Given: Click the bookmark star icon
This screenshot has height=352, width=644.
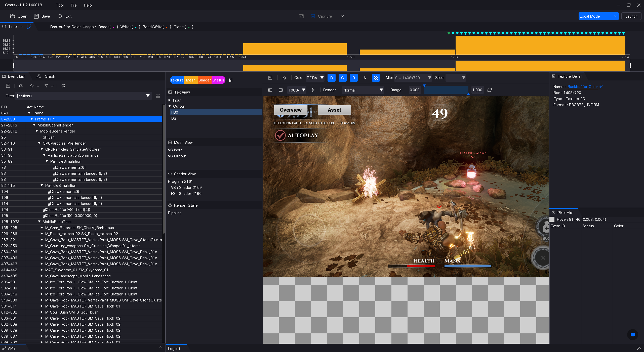Looking at the screenshot, I should coord(32,86).
